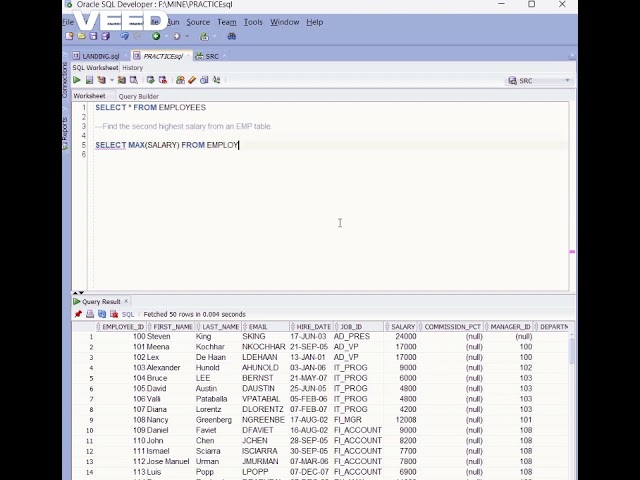Screen dimensions: 640x480
Task: Click the Clear eraser icon
Action: [x=192, y=80]
